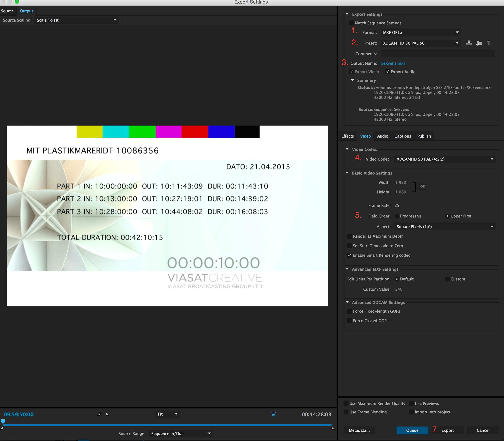Image resolution: width=504 pixels, height=441 pixels.
Task: Collapse the Summary section triangle
Action: [x=353, y=80]
